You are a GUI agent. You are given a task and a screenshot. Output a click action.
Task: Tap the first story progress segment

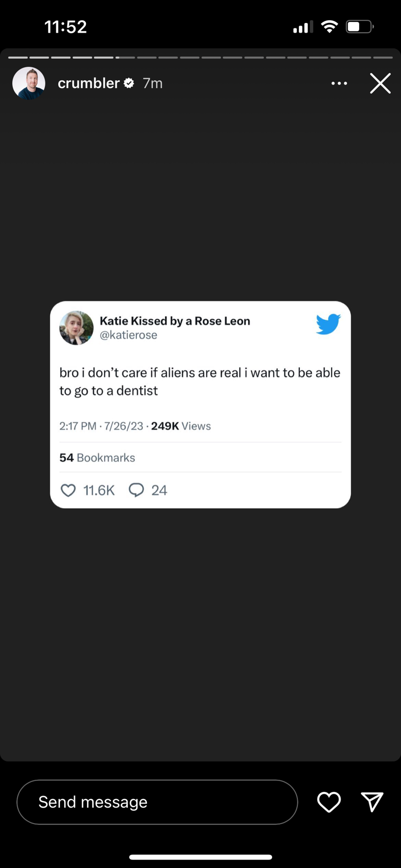click(x=18, y=57)
